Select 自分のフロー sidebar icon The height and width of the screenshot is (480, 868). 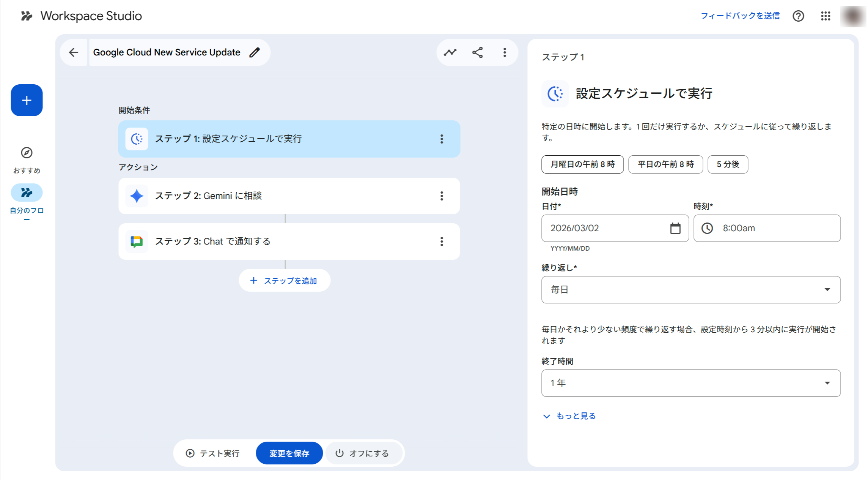[x=27, y=193]
